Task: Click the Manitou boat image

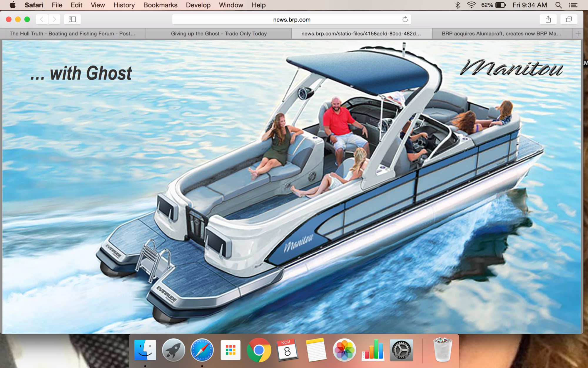Action: pyautogui.click(x=292, y=187)
